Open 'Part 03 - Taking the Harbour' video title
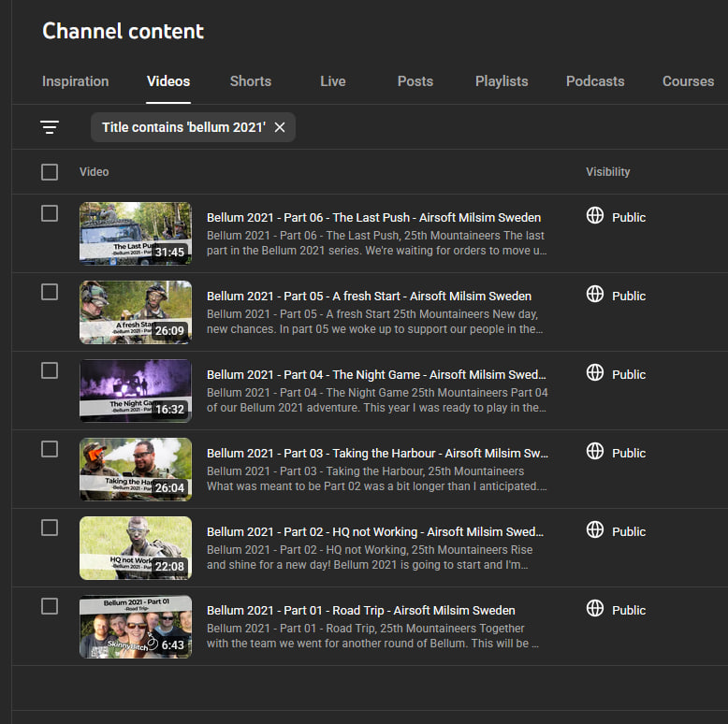Image resolution: width=728 pixels, height=724 pixels. (x=376, y=454)
